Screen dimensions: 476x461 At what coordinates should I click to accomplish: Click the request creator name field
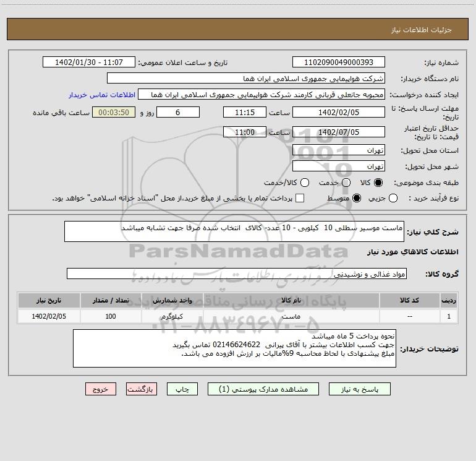click(261, 95)
